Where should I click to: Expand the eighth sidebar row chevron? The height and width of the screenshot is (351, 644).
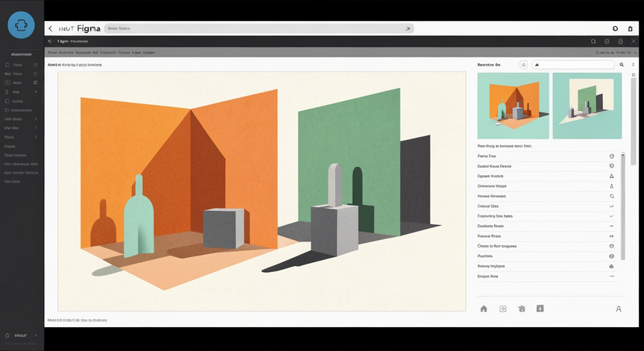pos(36,128)
